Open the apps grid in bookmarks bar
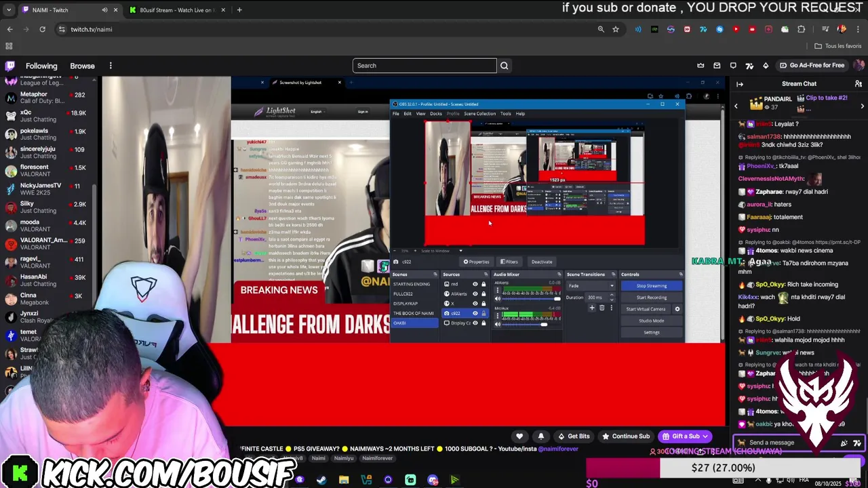868x488 pixels. (x=9, y=46)
